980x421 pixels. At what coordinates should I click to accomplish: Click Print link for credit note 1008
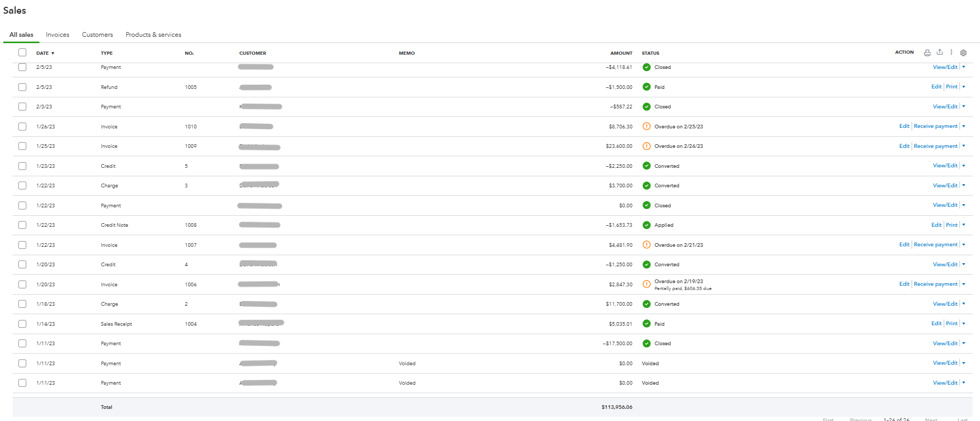point(952,225)
